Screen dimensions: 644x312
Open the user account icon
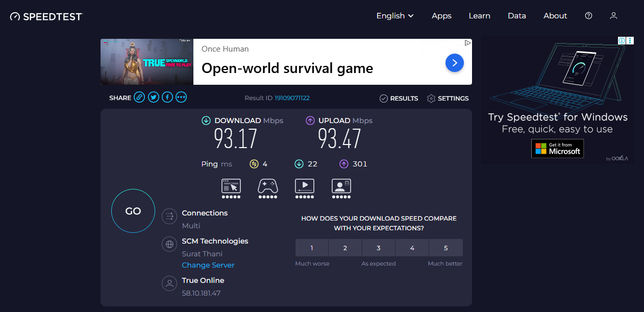pos(614,16)
